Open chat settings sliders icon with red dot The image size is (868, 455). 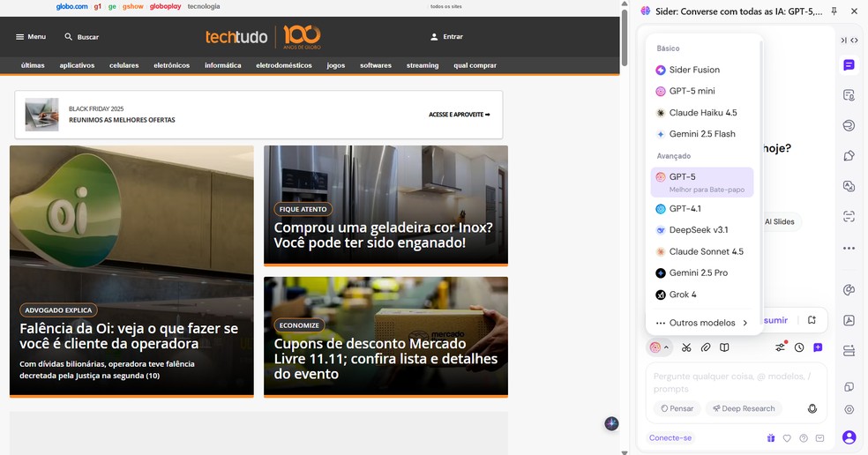tap(781, 347)
